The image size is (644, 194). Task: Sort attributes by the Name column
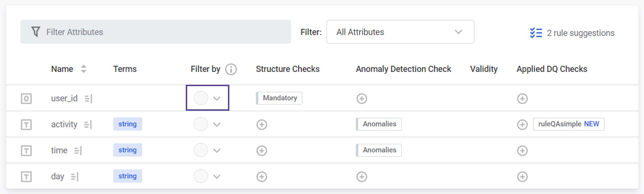click(x=83, y=69)
